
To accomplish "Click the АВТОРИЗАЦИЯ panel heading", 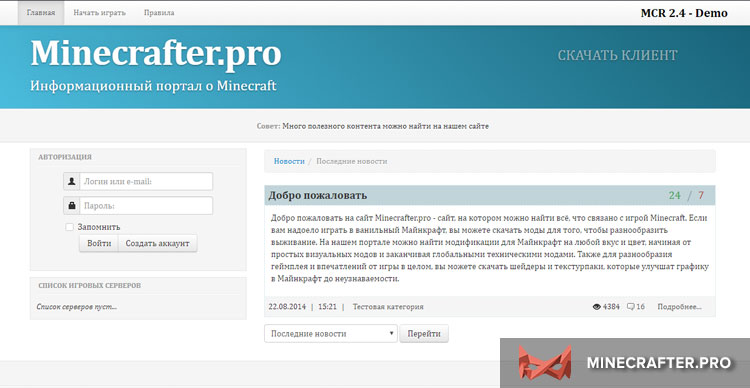I will [x=65, y=157].
